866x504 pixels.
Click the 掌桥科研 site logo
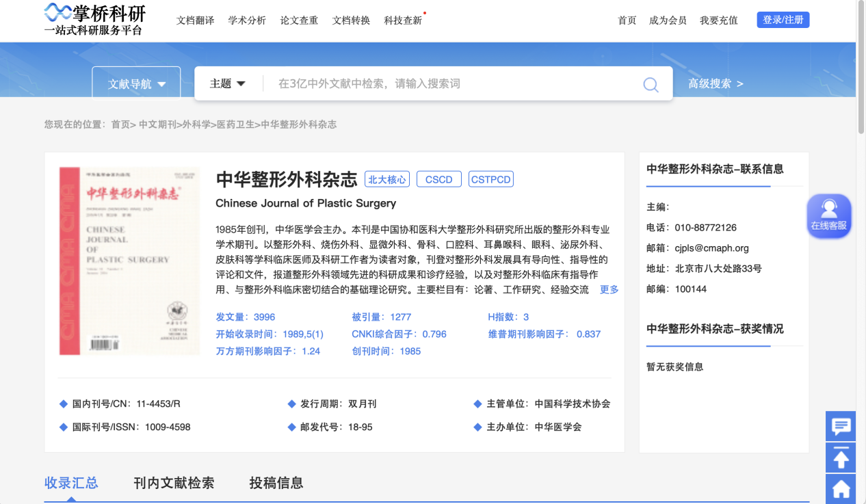click(x=94, y=20)
